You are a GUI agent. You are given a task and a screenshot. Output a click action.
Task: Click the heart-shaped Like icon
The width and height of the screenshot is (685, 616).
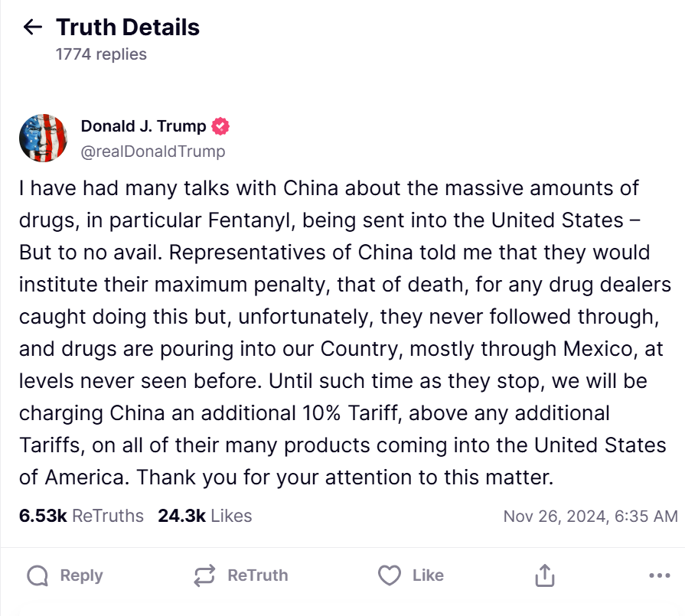[x=390, y=575]
